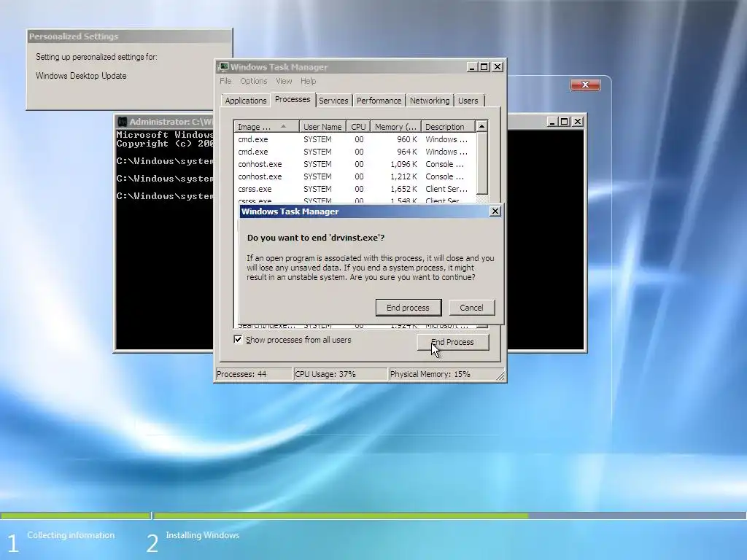
Task: Switch to the Performance tab
Action: pyautogui.click(x=379, y=101)
